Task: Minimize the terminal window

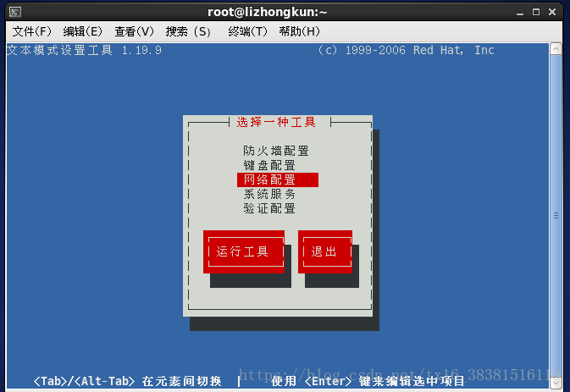Action: [520, 13]
